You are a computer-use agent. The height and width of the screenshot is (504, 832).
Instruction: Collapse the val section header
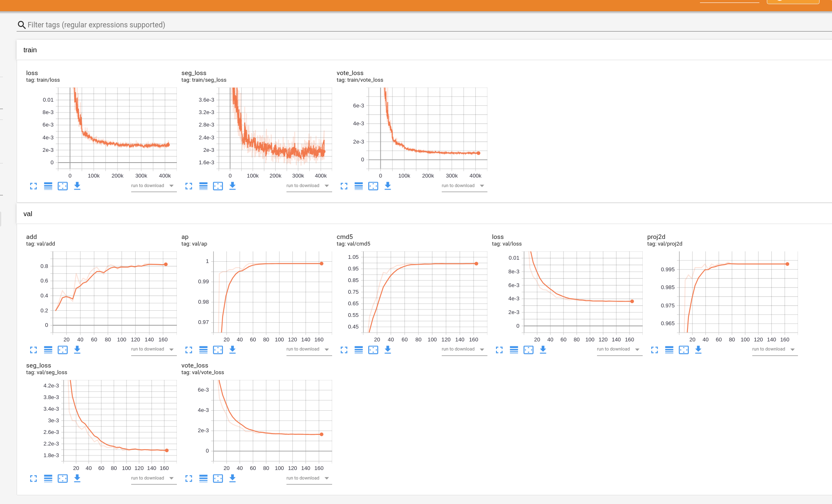(28, 214)
